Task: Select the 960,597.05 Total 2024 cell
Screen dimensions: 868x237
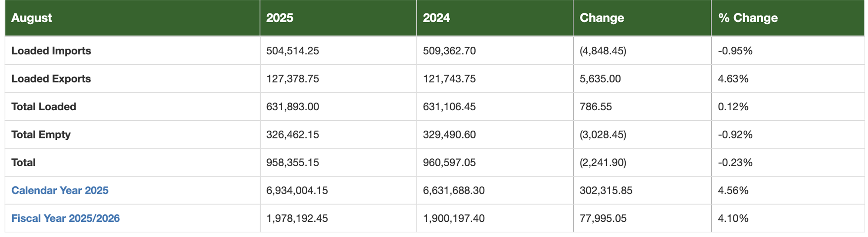Action: click(449, 162)
